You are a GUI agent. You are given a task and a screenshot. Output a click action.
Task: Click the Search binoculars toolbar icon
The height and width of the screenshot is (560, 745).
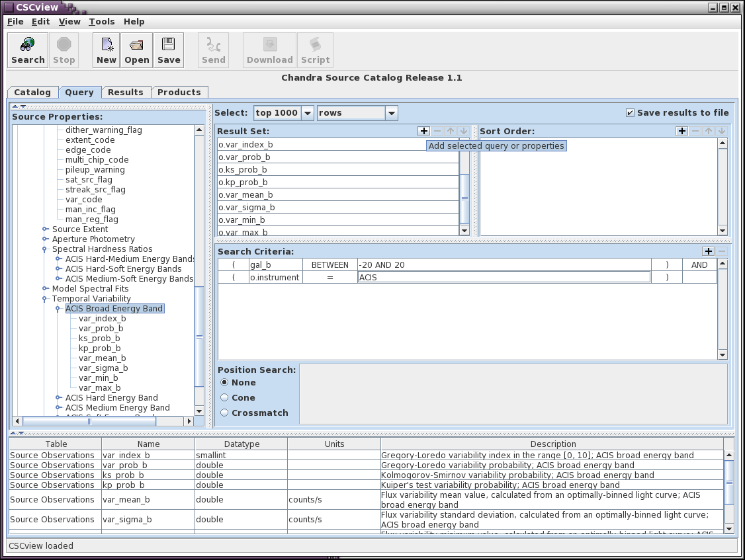pos(28,50)
